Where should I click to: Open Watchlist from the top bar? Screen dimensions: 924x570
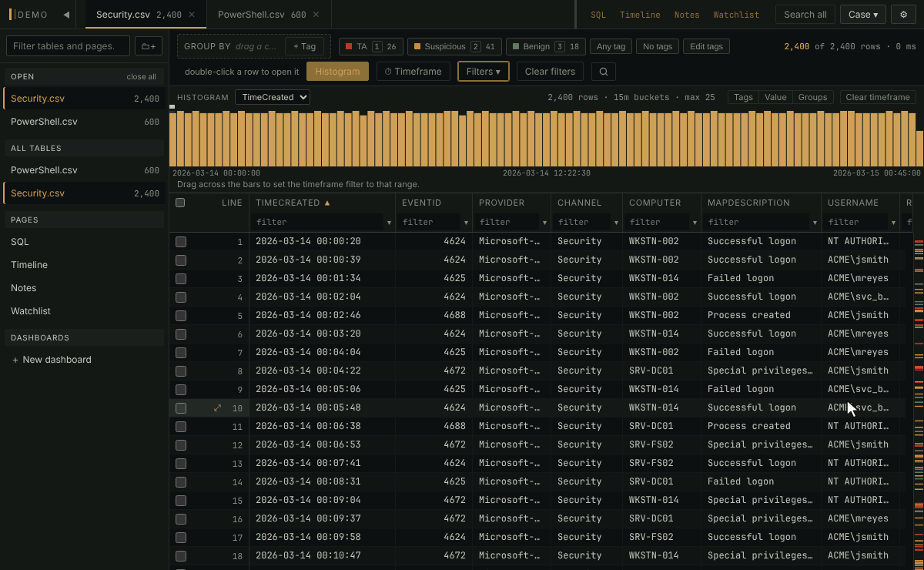736,15
